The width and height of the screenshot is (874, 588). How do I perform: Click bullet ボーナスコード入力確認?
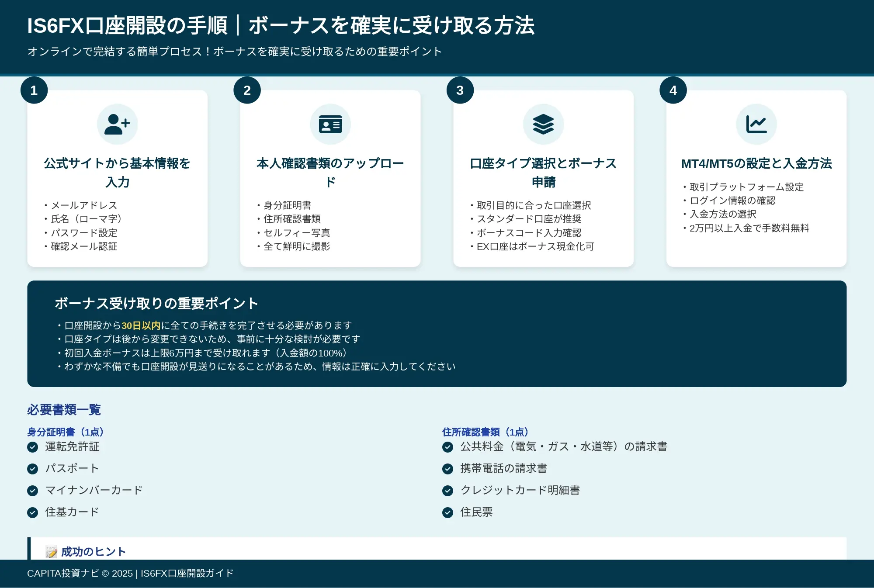[x=526, y=233]
